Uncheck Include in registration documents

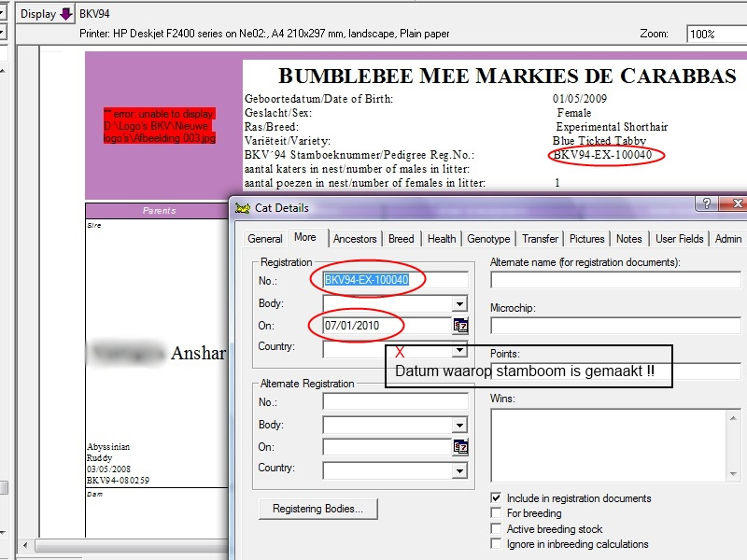click(x=496, y=498)
